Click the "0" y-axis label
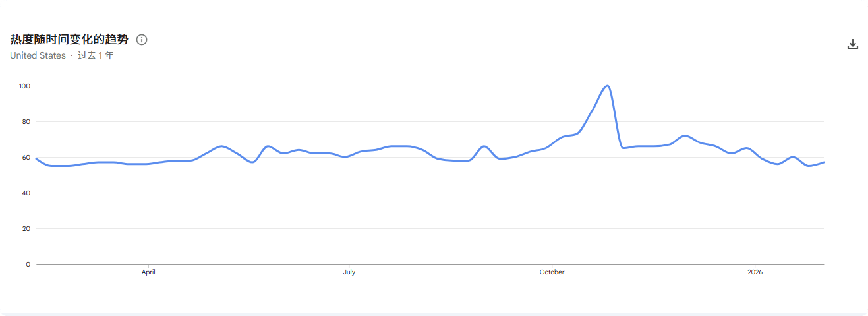Image resolution: width=868 pixels, height=316 pixels. 28,264
